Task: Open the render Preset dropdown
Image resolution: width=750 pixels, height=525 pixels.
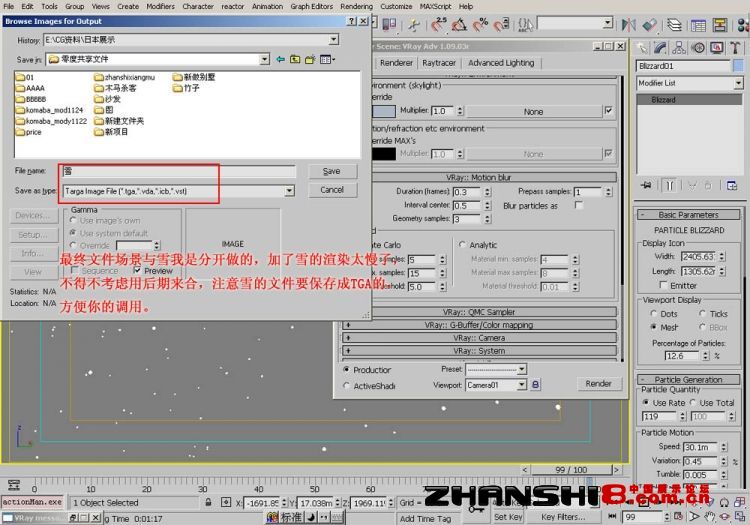Action: click(522, 369)
